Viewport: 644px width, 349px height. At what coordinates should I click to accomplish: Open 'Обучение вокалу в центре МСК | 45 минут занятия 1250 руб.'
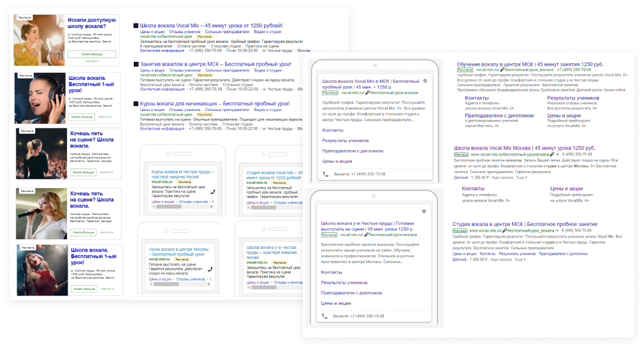pyautogui.click(x=530, y=64)
